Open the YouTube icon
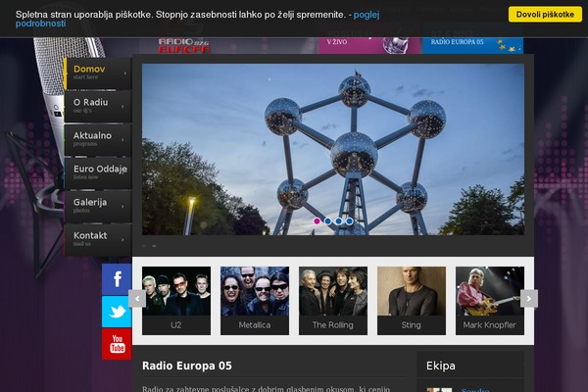 click(117, 344)
